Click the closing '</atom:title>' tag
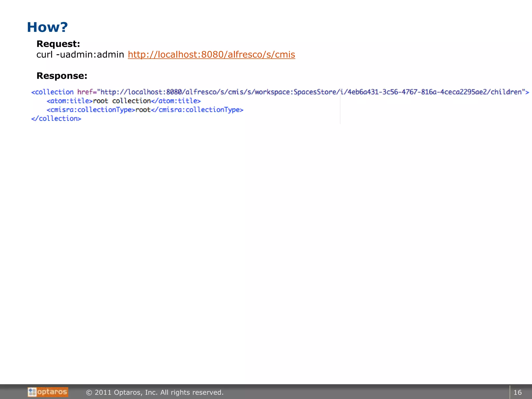Viewport: 532px width, 399px height. point(176,101)
